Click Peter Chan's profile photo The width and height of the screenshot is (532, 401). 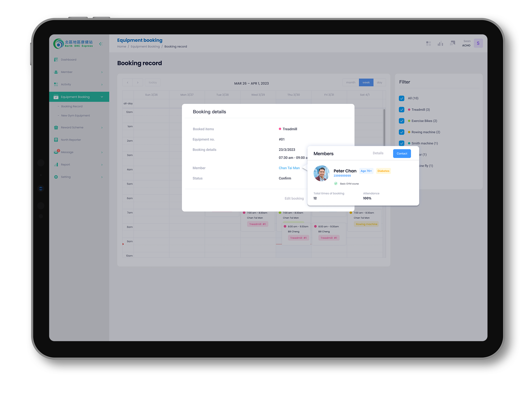tap(321, 173)
